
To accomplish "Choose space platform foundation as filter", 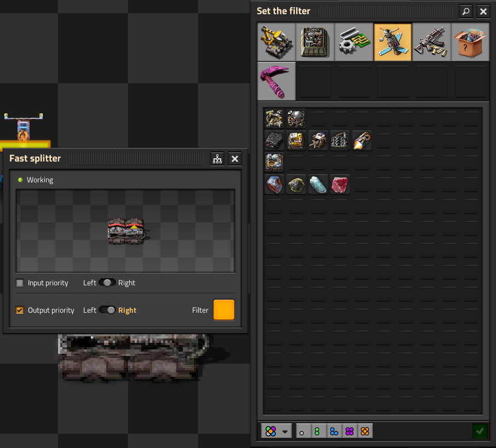I will pyautogui.click(x=274, y=140).
